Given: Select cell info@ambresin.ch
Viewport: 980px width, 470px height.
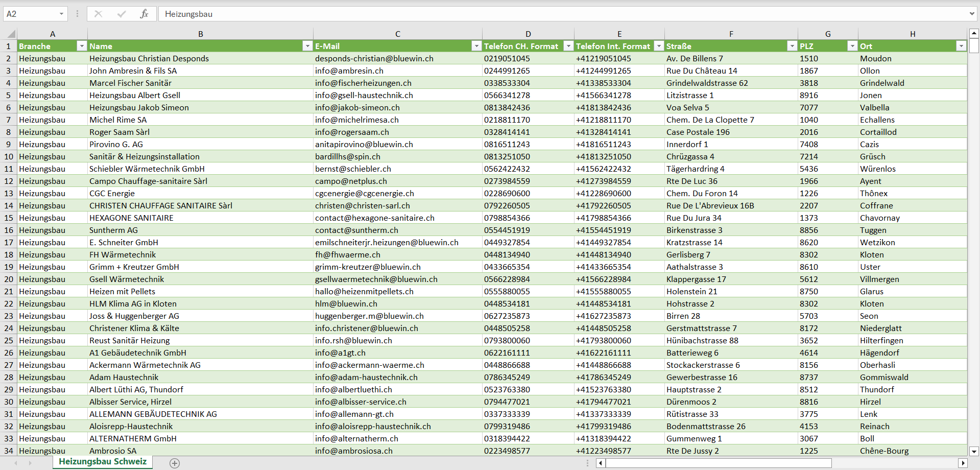Looking at the screenshot, I should pos(398,70).
